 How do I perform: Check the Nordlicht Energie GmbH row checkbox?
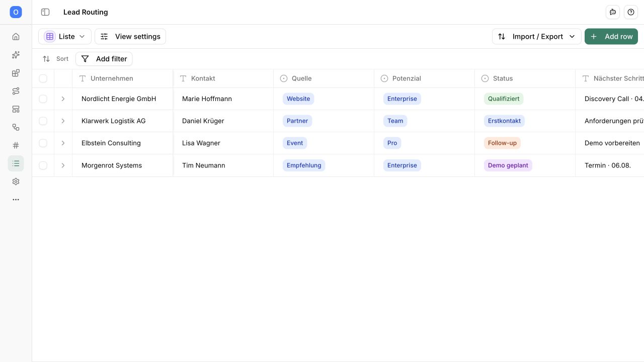43,99
